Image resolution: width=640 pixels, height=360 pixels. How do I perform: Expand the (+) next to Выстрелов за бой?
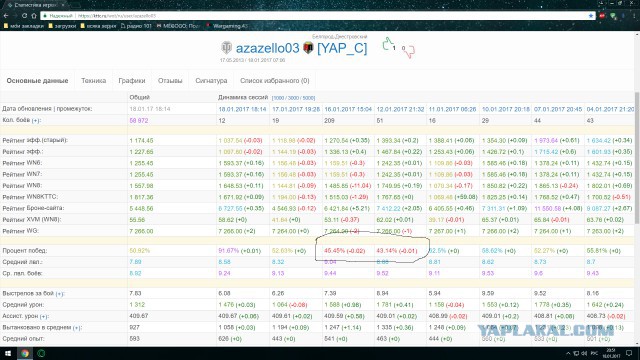point(60,293)
